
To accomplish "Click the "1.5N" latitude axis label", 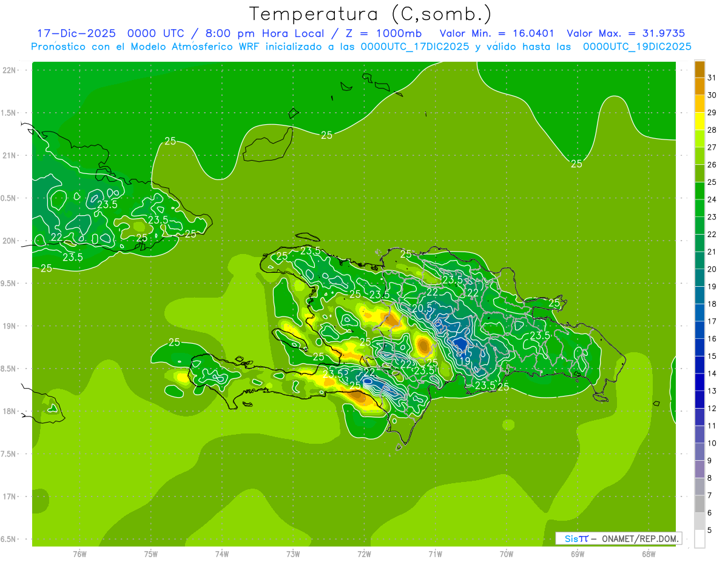I will 9,113.
